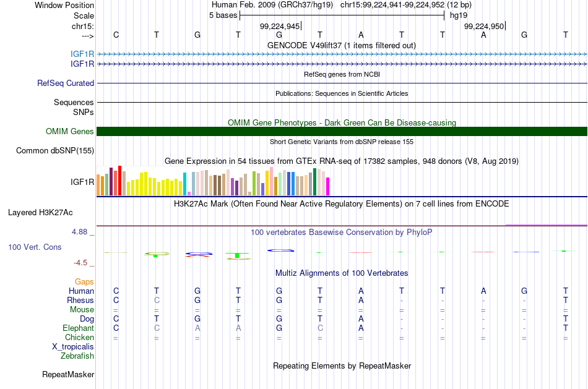The image size is (588, 389).
Task: Select the dark green OMIM Genes bar
Action: (x=342, y=132)
